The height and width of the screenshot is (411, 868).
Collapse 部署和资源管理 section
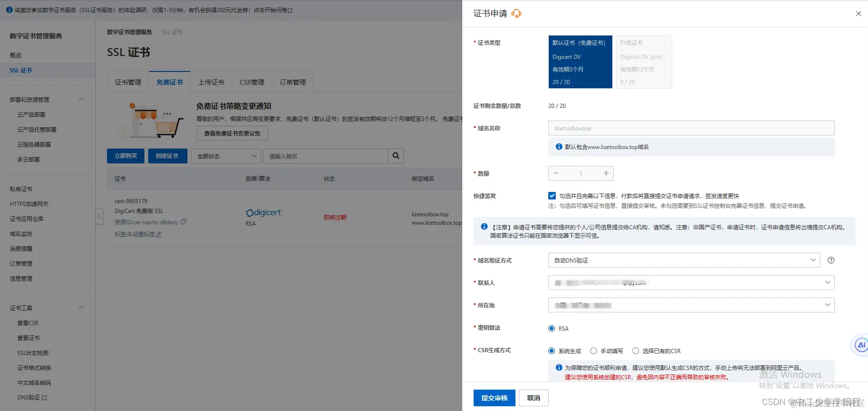pos(81,99)
